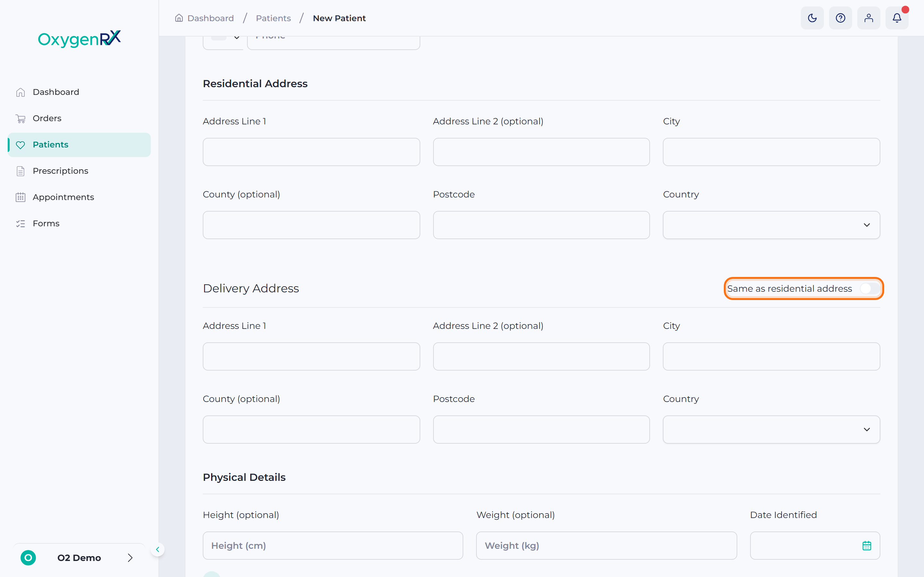
Task: Expand the Residential Address Country dropdown
Action: 771,225
